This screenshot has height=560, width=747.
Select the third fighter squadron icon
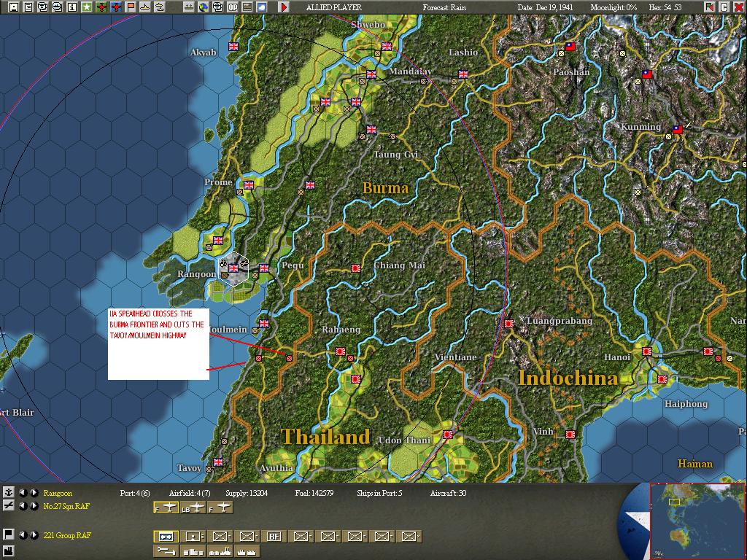(220, 507)
